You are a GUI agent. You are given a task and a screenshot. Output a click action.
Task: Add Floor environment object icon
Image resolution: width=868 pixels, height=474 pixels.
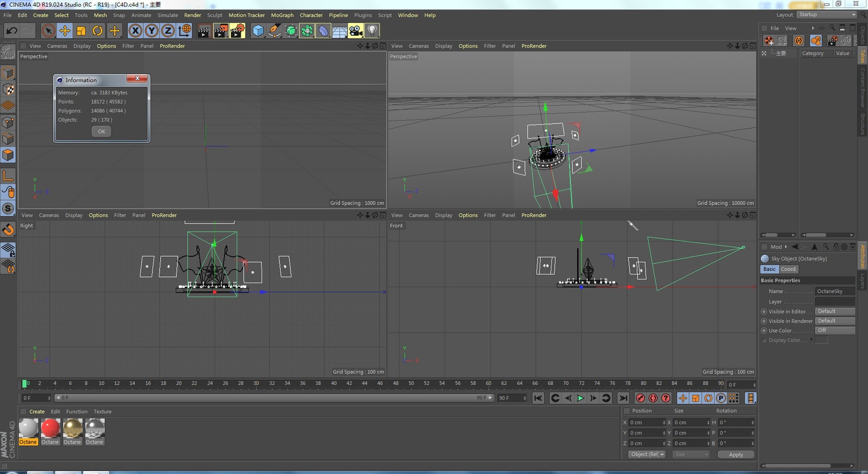coord(340,31)
